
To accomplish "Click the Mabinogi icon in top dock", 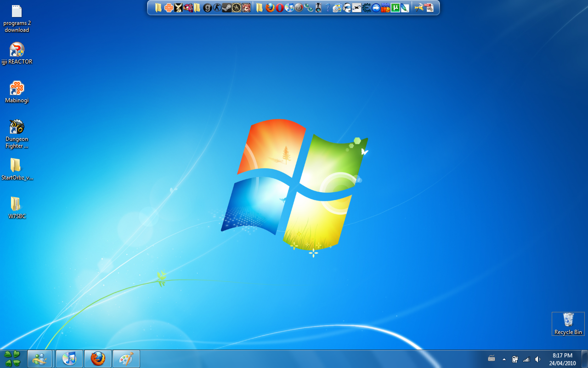I will pos(169,8).
